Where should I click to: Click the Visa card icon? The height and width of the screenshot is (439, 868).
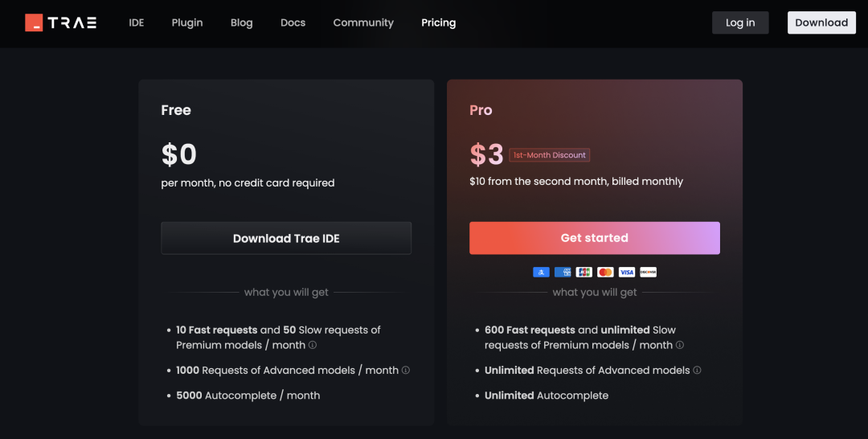(627, 272)
